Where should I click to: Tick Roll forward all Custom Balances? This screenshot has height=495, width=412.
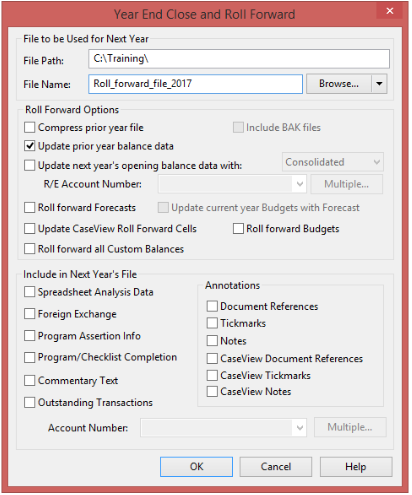pos(29,249)
